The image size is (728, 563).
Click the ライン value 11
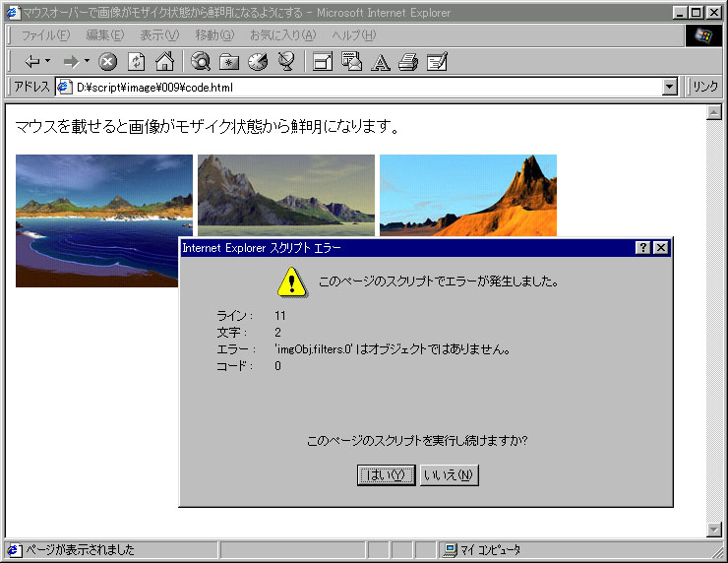280,316
